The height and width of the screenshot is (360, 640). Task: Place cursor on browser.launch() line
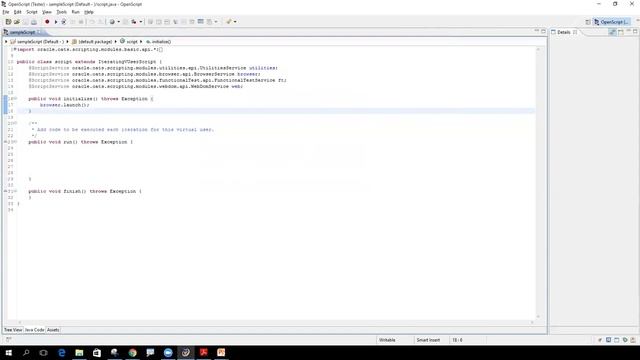[64, 105]
